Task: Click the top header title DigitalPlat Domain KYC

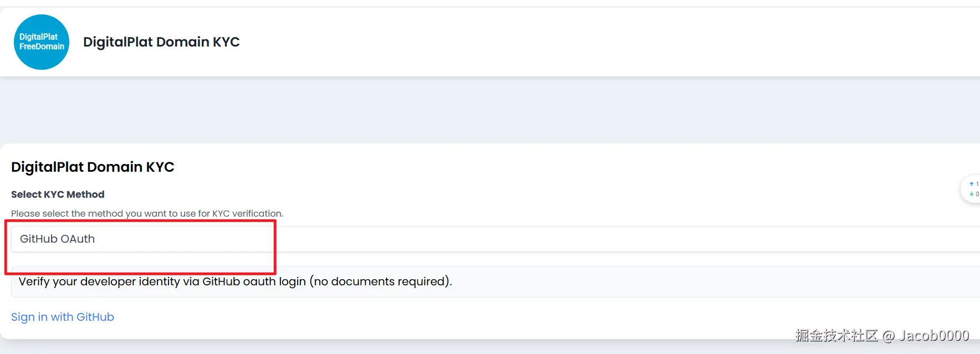Action: click(x=161, y=42)
